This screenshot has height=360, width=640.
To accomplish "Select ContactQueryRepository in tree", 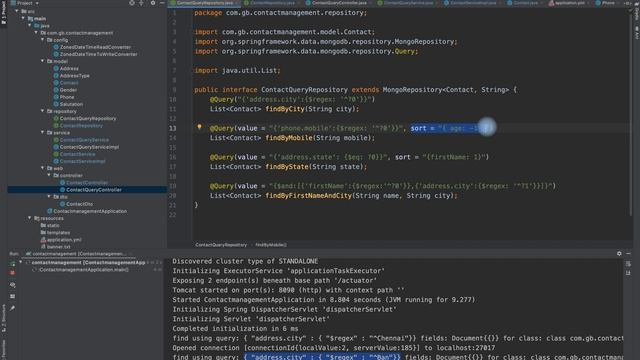I will (88, 118).
